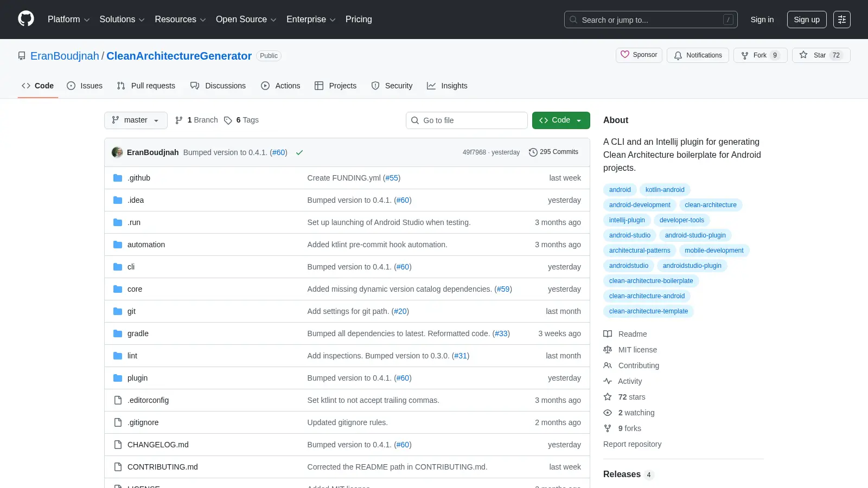Focus the Go to file field

[467, 120]
